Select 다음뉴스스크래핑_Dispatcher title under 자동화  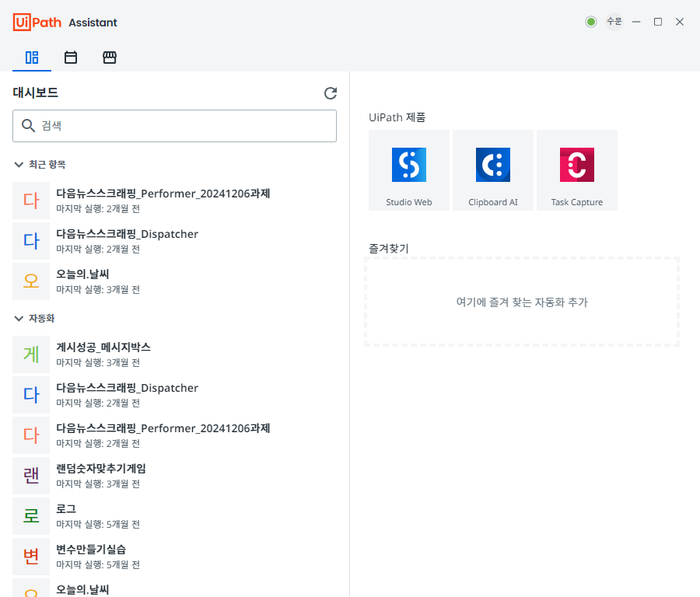click(x=128, y=388)
